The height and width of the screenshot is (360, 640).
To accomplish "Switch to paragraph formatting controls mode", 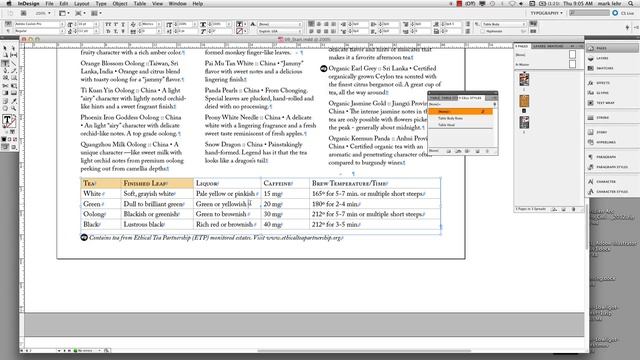I will point(8,31).
